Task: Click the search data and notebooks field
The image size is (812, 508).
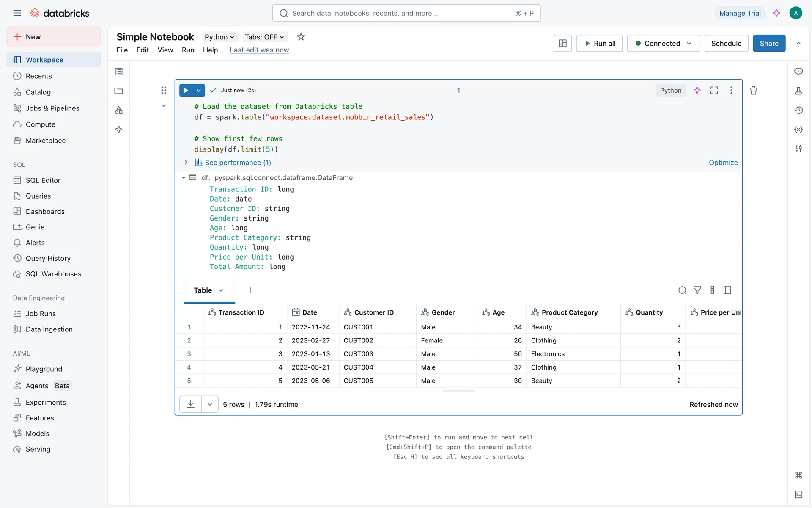Action: click(x=406, y=13)
